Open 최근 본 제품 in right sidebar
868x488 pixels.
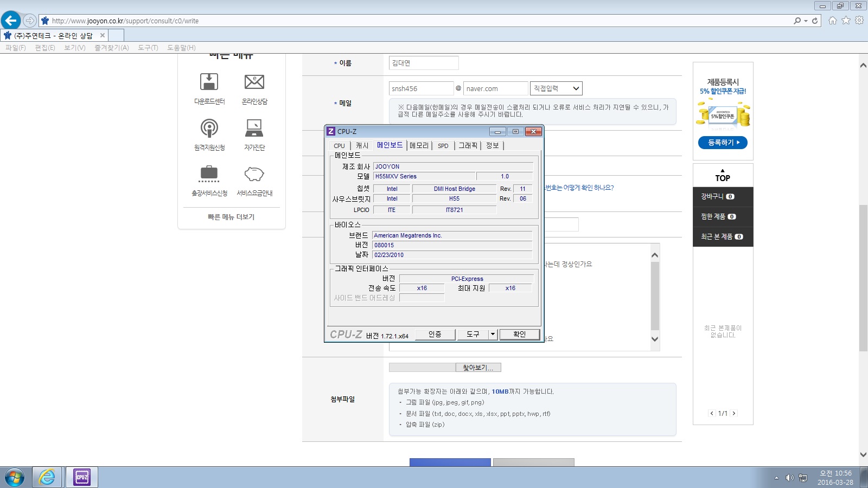pyautogui.click(x=723, y=237)
